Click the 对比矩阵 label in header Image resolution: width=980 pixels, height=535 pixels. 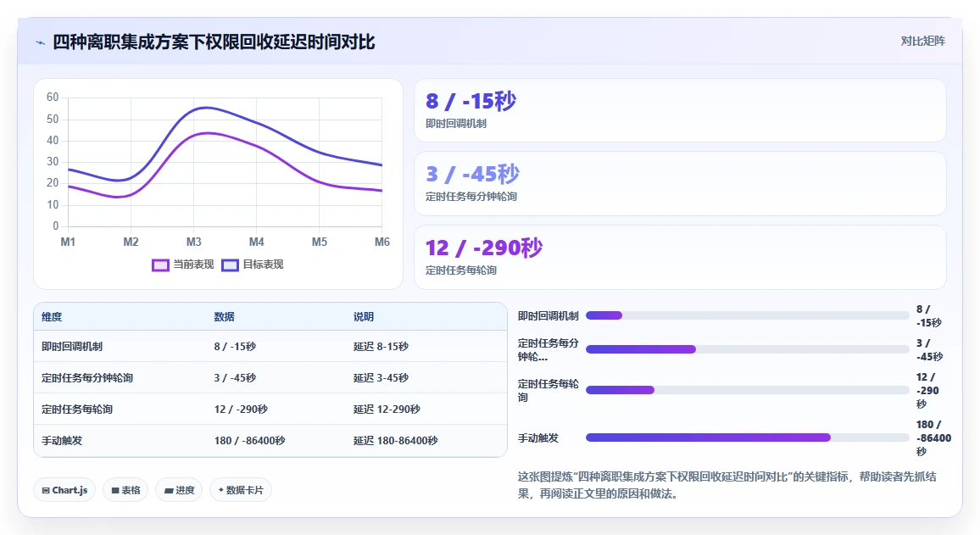(922, 42)
